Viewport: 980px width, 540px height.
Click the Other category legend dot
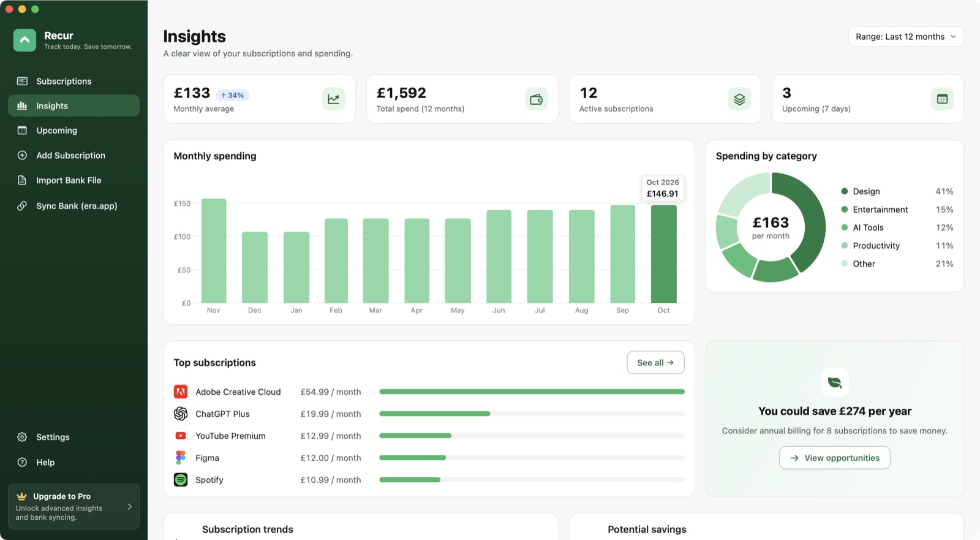[x=845, y=264]
